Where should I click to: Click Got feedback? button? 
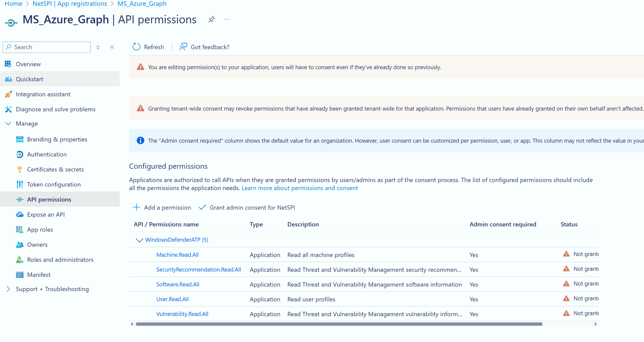pos(204,47)
